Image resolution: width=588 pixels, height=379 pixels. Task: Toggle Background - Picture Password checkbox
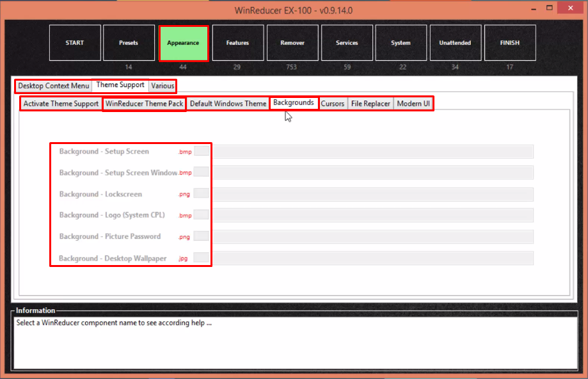click(x=202, y=236)
